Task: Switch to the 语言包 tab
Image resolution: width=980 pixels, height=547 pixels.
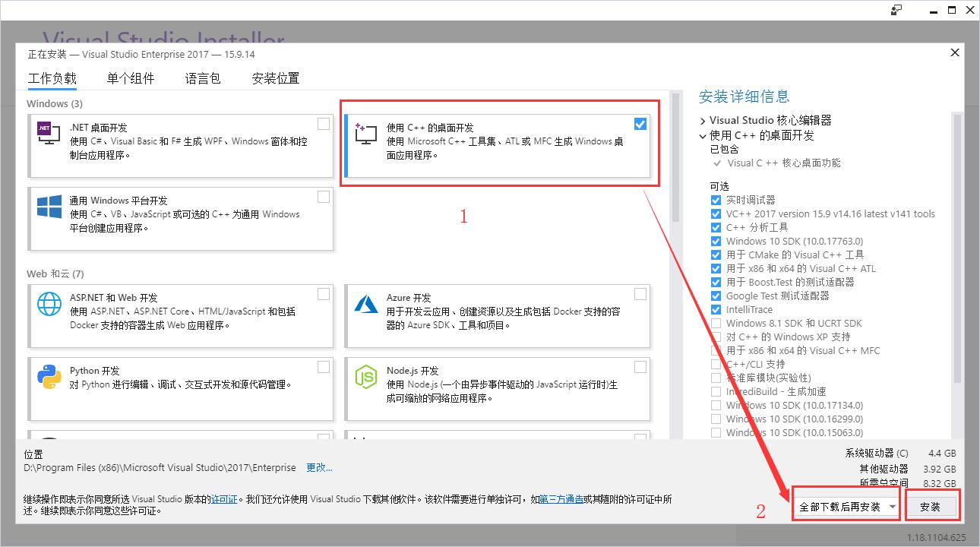Action: tap(203, 78)
